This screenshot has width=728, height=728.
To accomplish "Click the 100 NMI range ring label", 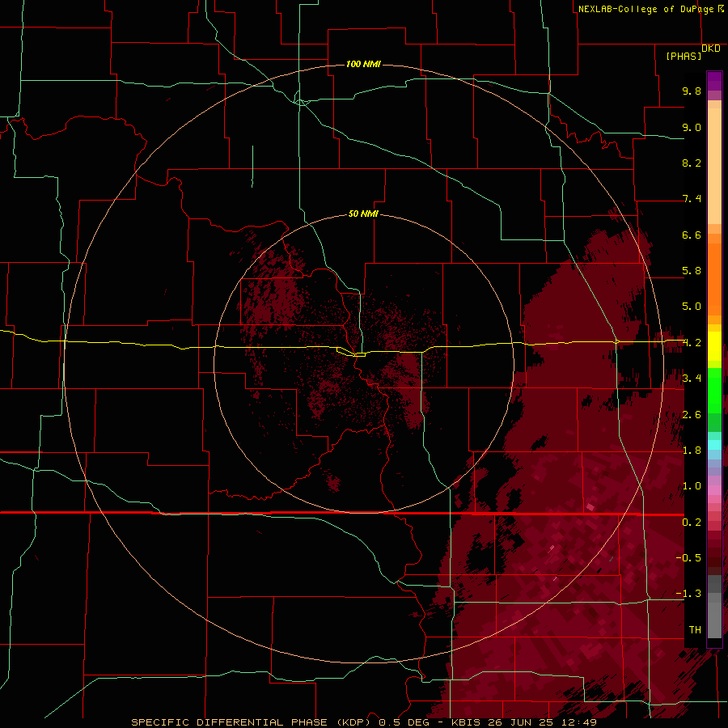I will point(363,64).
